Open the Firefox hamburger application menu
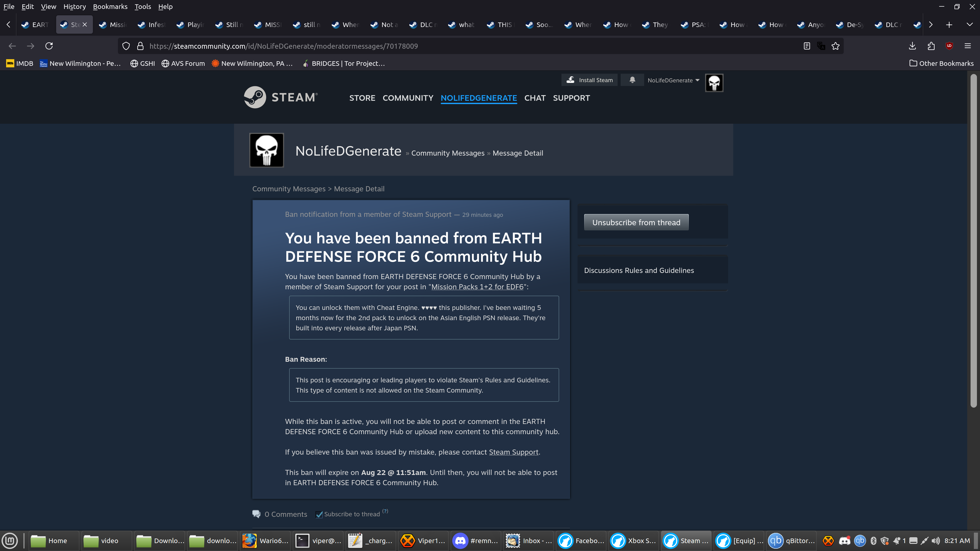Image resolution: width=980 pixels, height=551 pixels. point(968,46)
